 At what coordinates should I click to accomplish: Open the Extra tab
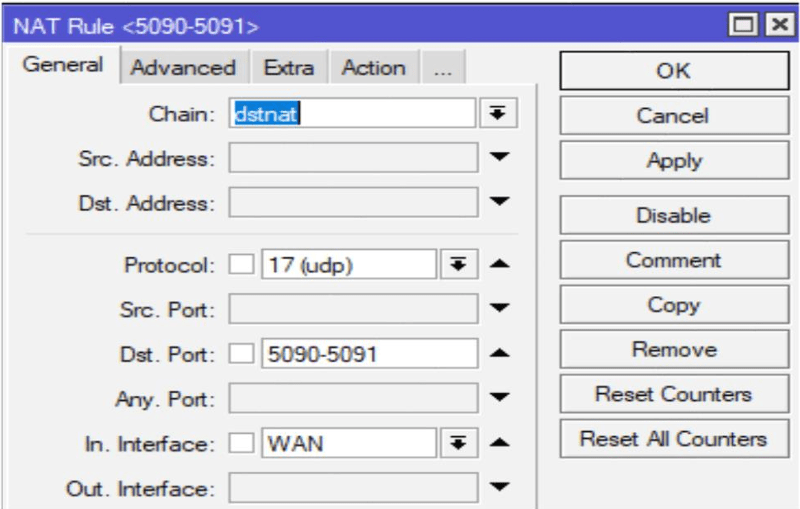288,68
